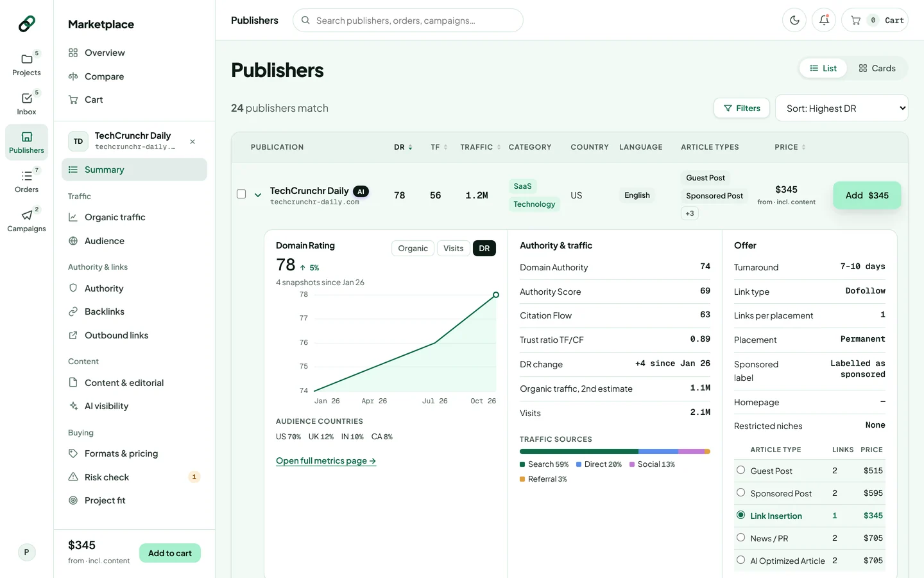Toggle dark mode moon icon
The width and height of the screenshot is (924, 578).
click(x=794, y=21)
